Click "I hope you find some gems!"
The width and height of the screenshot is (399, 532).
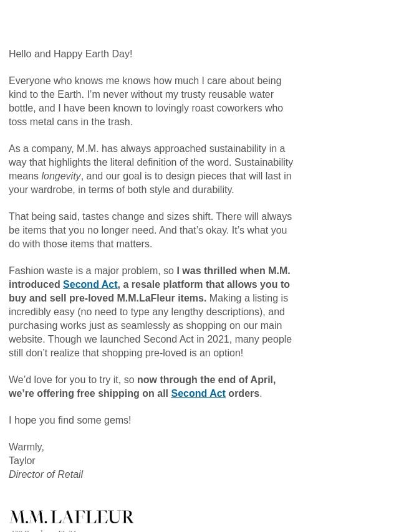70,420
